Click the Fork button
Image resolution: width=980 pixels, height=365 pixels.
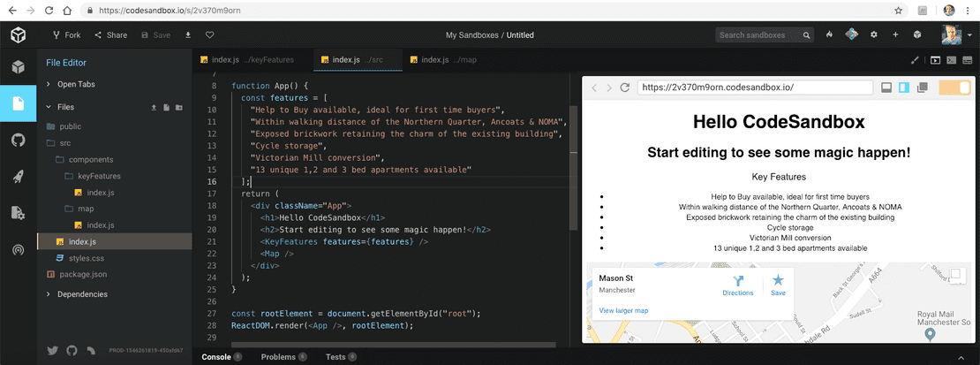[x=67, y=35]
